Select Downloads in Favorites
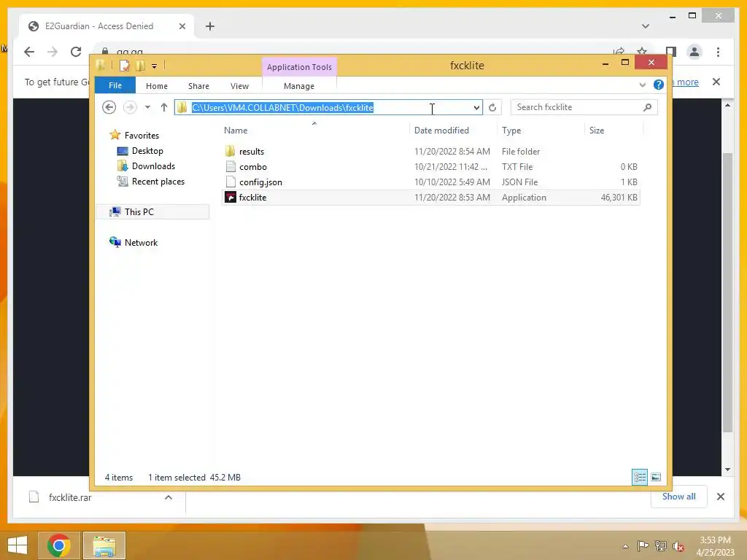 coord(153,166)
